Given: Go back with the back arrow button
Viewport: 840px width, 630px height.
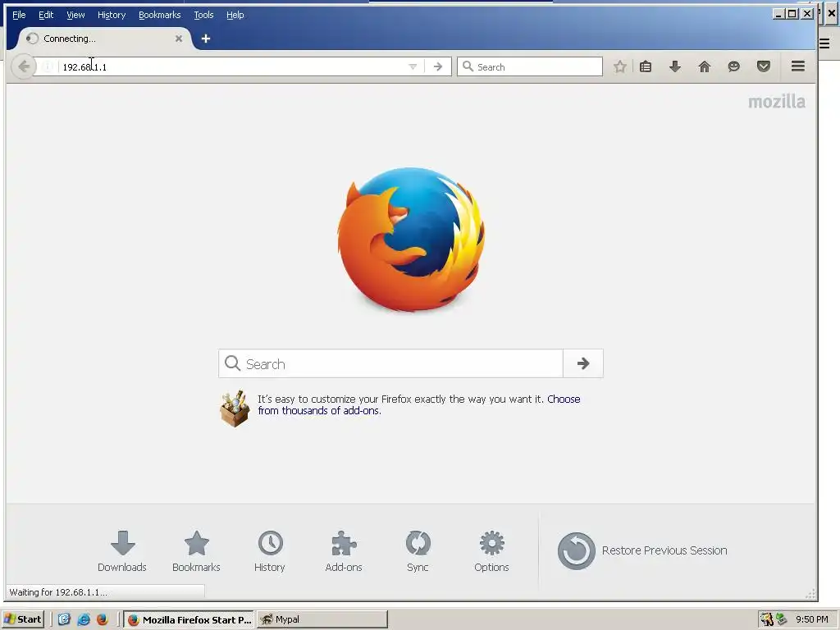Looking at the screenshot, I should pos(23,66).
